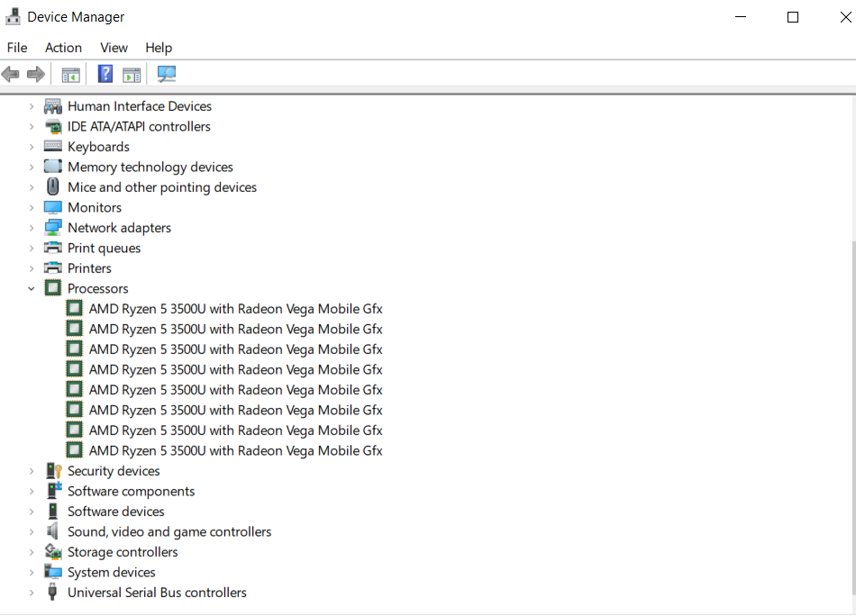Open Help via blue question mark icon

point(105,74)
